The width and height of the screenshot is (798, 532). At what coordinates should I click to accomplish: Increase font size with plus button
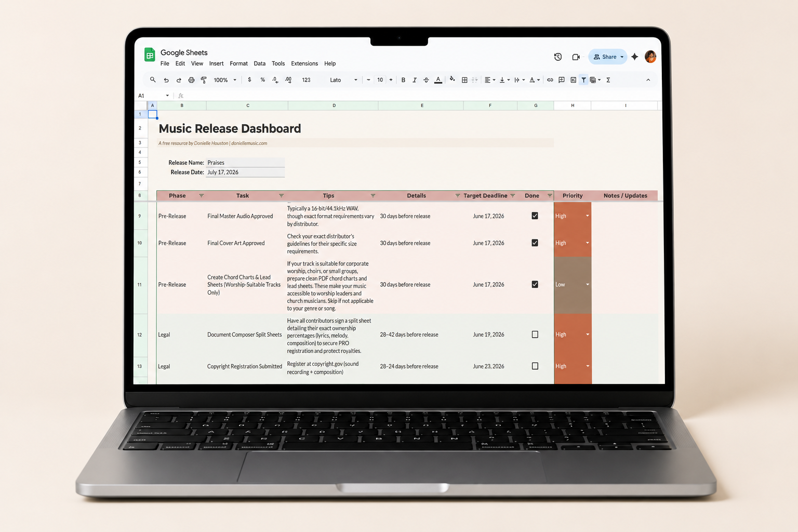coord(391,80)
